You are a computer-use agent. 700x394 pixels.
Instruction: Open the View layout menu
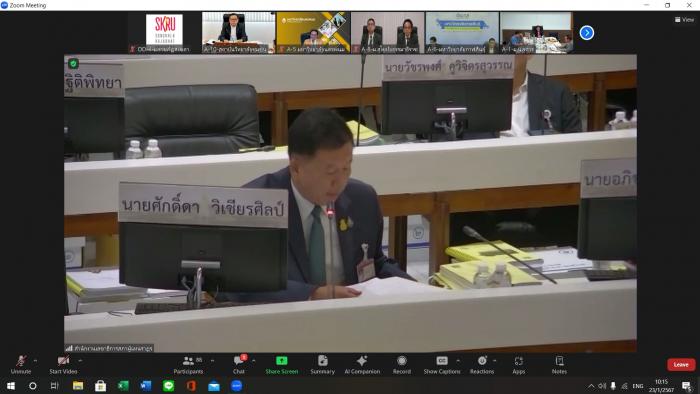pyautogui.click(x=684, y=20)
